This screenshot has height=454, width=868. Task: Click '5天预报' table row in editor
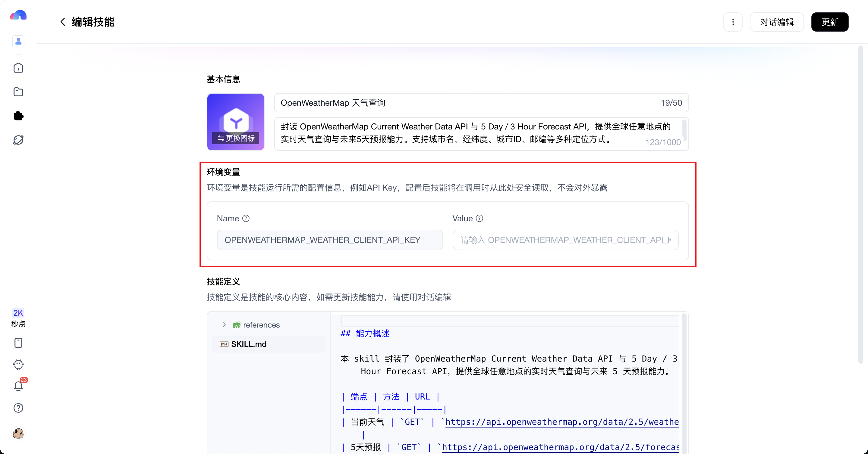pos(510,447)
